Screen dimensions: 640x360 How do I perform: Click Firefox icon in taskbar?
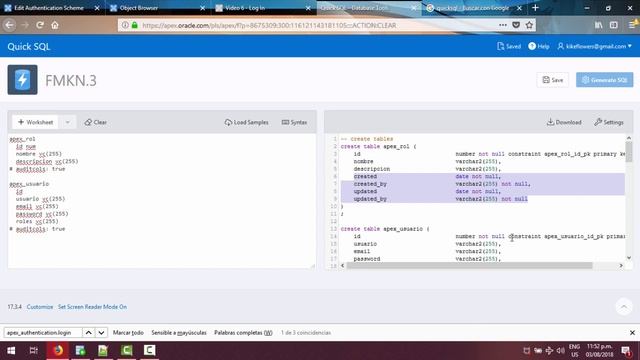click(58, 350)
